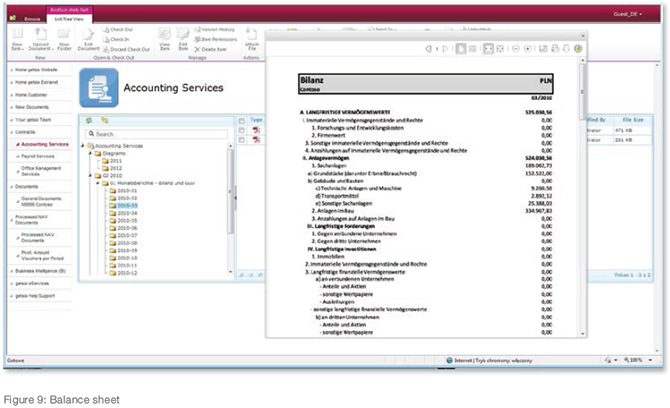Check the first document row checkbox
The image size is (670, 408).
242,130
